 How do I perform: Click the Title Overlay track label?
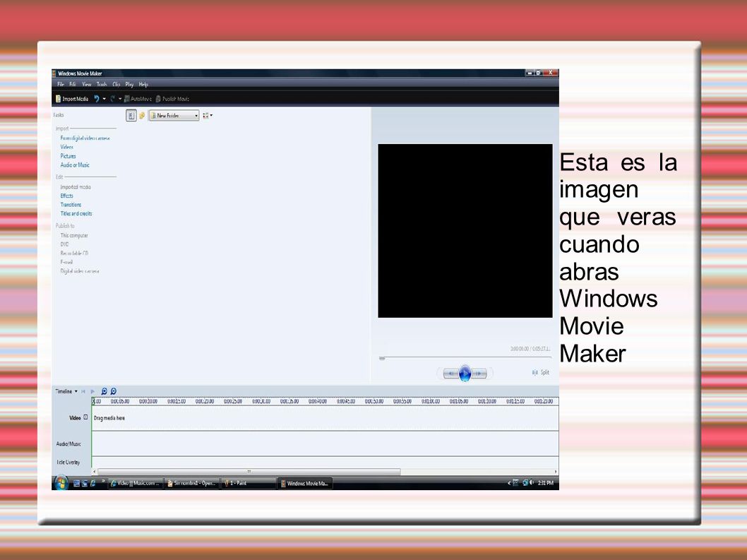(x=68, y=462)
